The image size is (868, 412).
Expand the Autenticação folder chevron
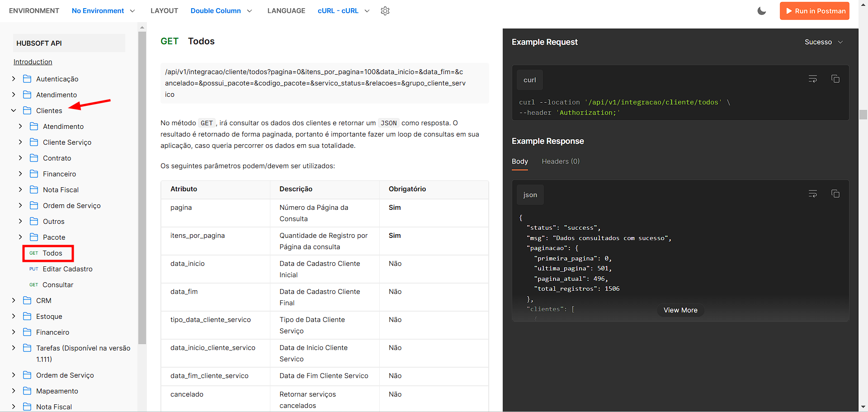(14, 79)
